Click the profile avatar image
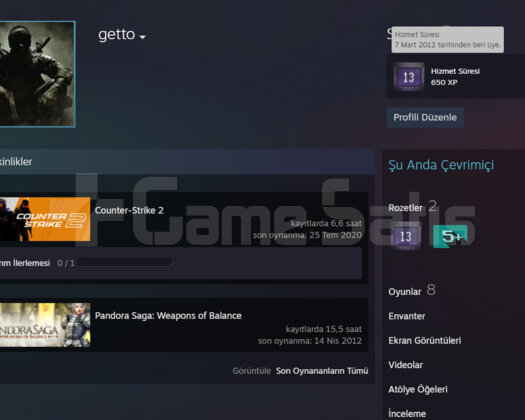This screenshot has width=525, height=420. tap(37, 74)
